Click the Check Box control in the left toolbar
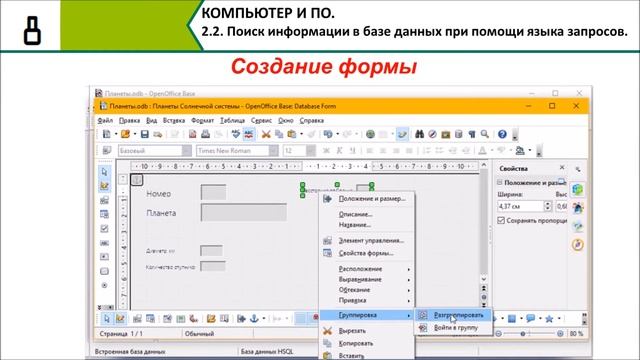This screenshot has width=640, height=360. coord(104,229)
